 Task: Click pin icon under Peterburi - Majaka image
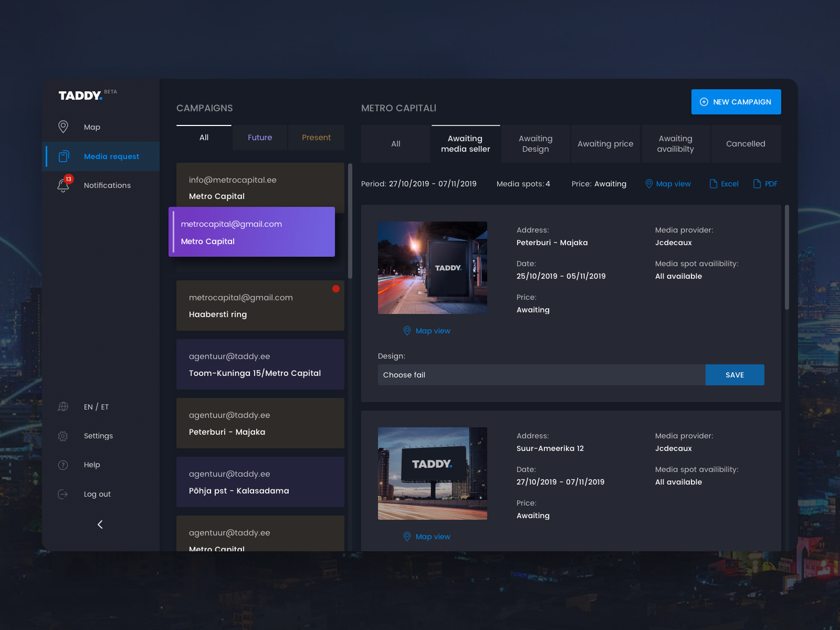(x=407, y=331)
